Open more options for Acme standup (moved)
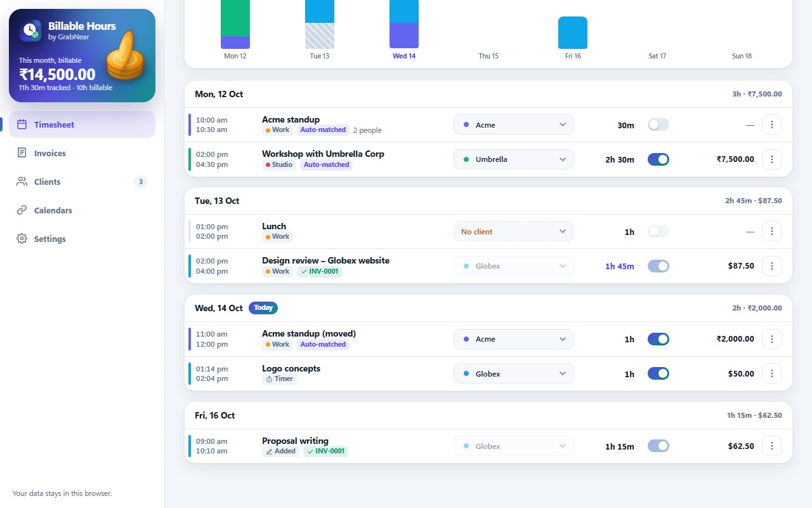The width and height of the screenshot is (812, 508). pyautogui.click(x=772, y=339)
